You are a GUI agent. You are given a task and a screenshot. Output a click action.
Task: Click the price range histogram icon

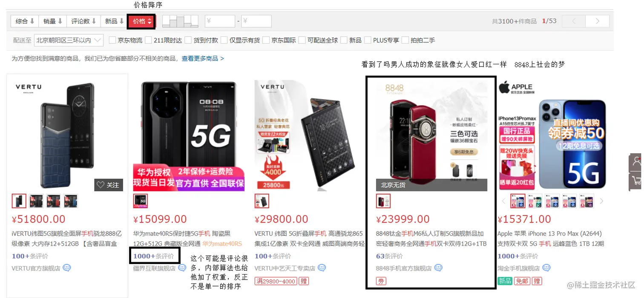tap(180, 21)
